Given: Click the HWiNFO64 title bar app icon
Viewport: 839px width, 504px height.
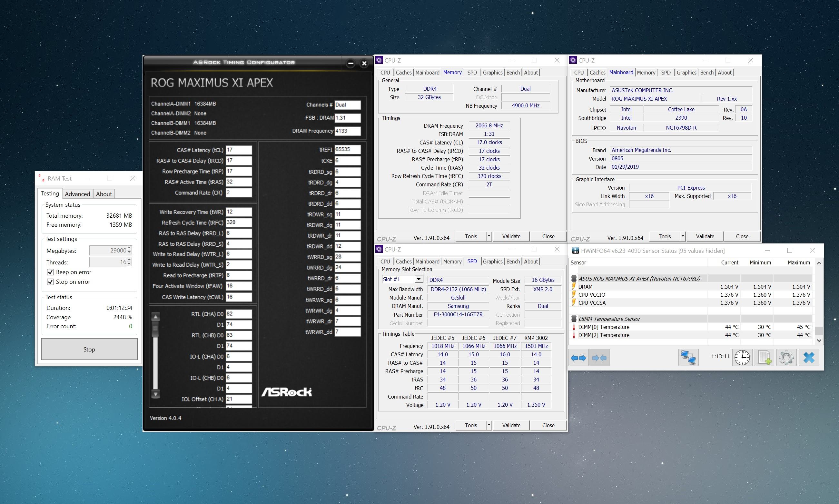Looking at the screenshot, I should [x=576, y=251].
